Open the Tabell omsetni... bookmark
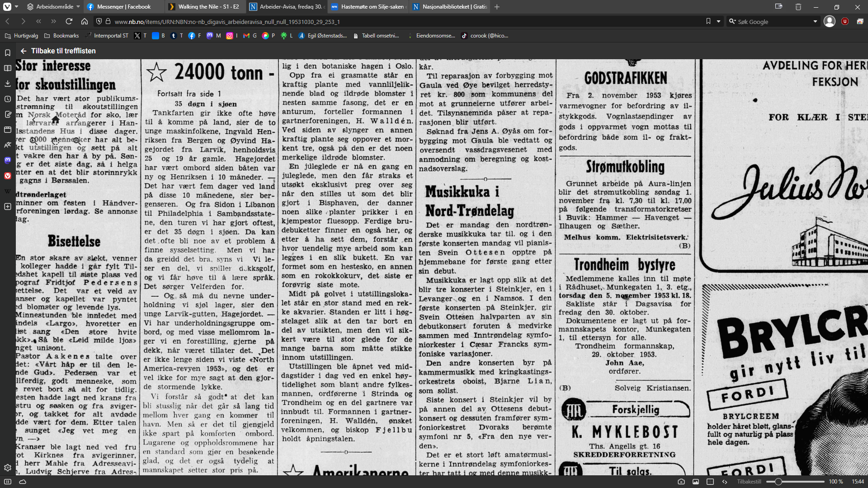868x488 pixels. (x=376, y=36)
